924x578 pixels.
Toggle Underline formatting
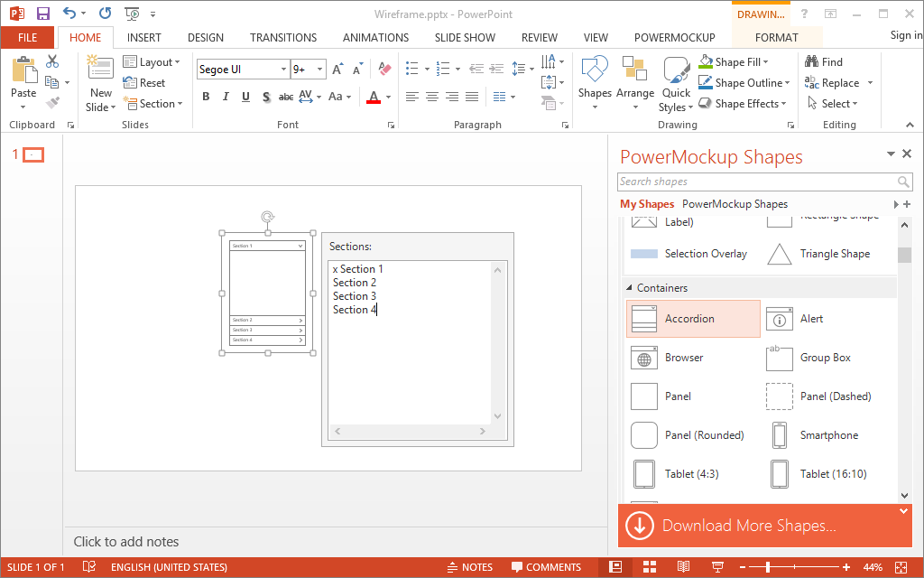(x=245, y=97)
